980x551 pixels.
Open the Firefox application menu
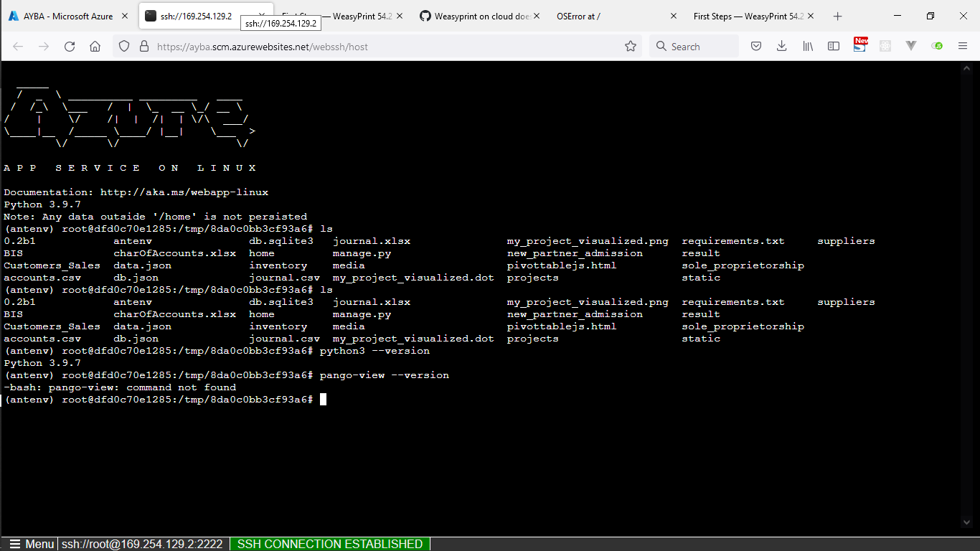click(963, 45)
